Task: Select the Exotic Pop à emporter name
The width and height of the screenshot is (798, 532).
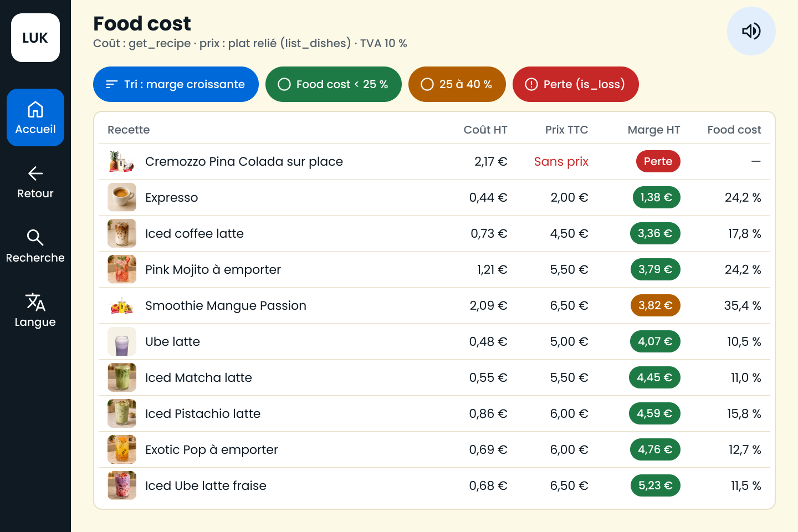Action: coord(212,449)
